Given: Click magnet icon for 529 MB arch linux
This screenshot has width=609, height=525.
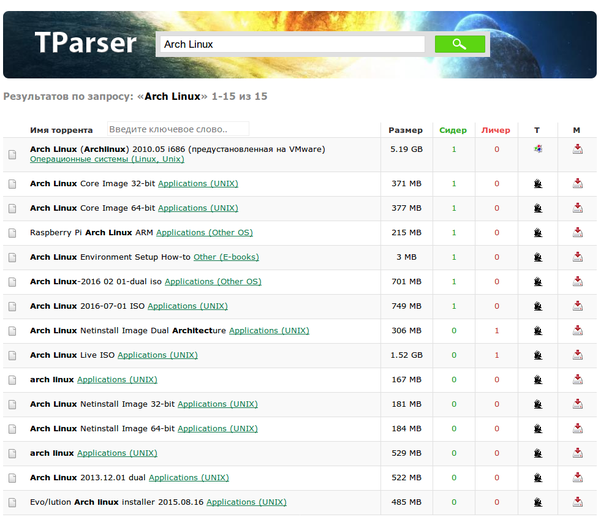Looking at the screenshot, I should 578,452.
